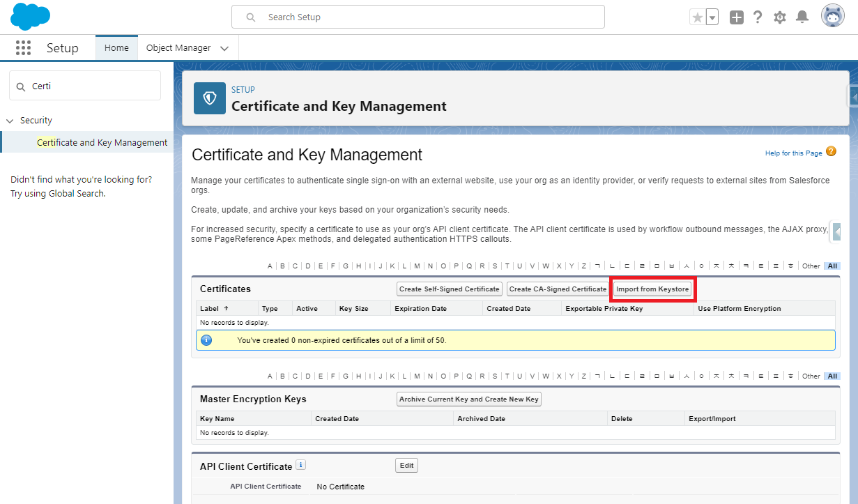The width and height of the screenshot is (858, 504).
Task: Click the info icon beside API Client Certificate
Action: click(300, 464)
